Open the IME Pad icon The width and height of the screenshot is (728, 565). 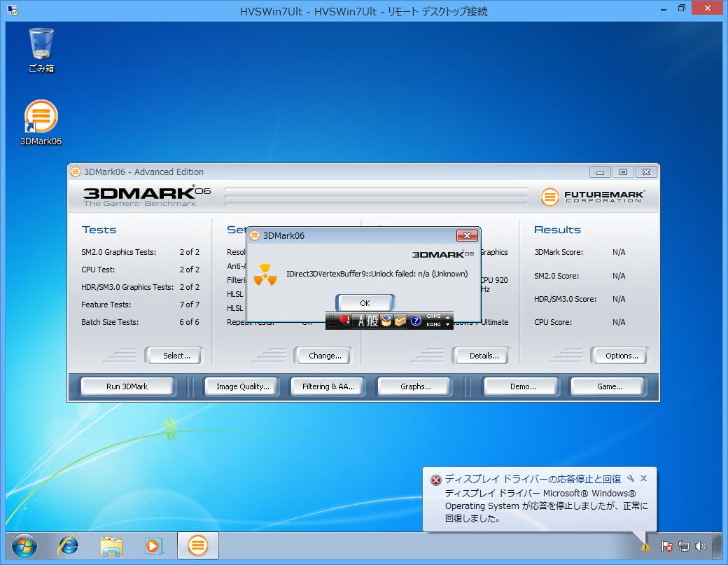point(386,321)
